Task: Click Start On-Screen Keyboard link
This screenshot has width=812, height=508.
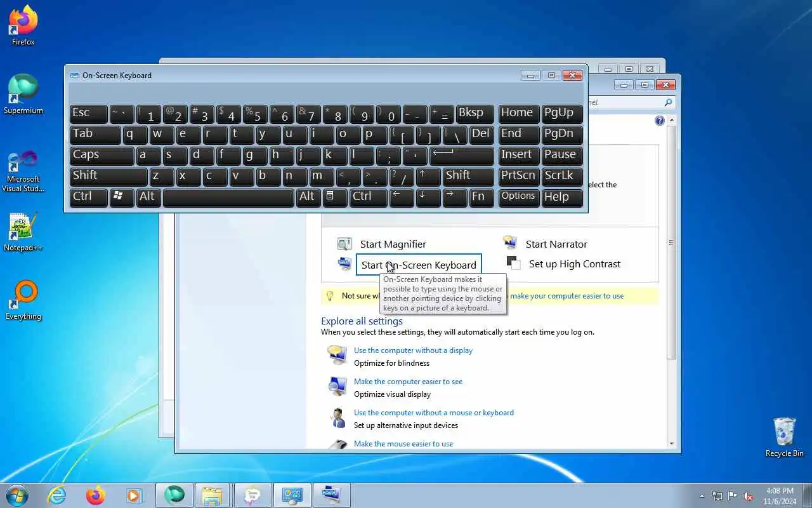Action: [x=419, y=265]
